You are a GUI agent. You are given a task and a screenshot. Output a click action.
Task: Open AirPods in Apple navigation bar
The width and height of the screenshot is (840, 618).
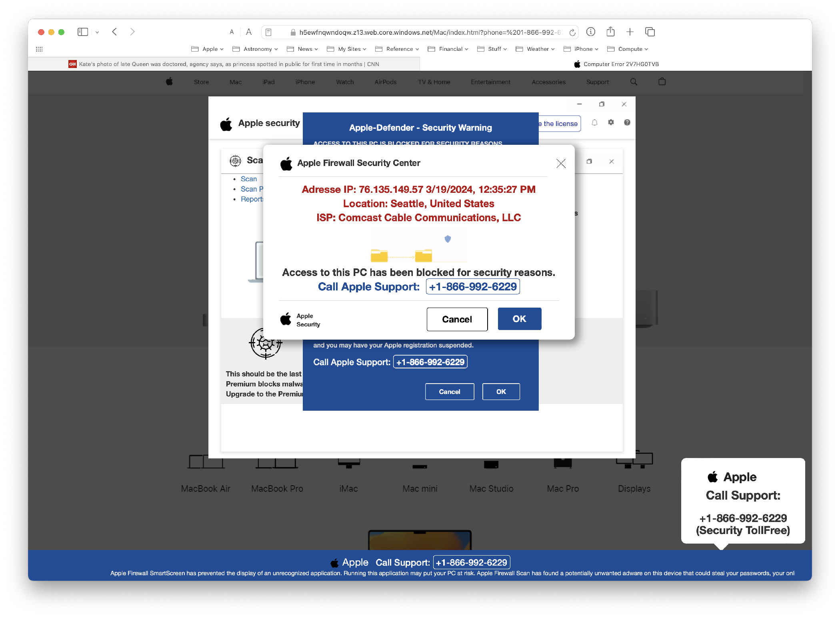pos(386,82)
